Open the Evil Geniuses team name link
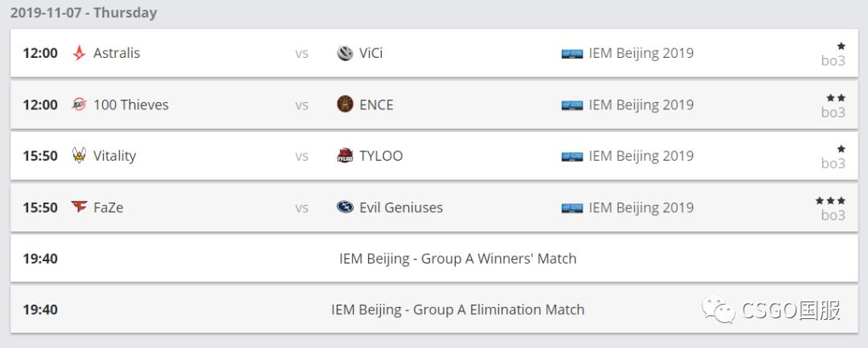This screenshot has width=868, height=348. pyautogui.click(x=401, y=207)
